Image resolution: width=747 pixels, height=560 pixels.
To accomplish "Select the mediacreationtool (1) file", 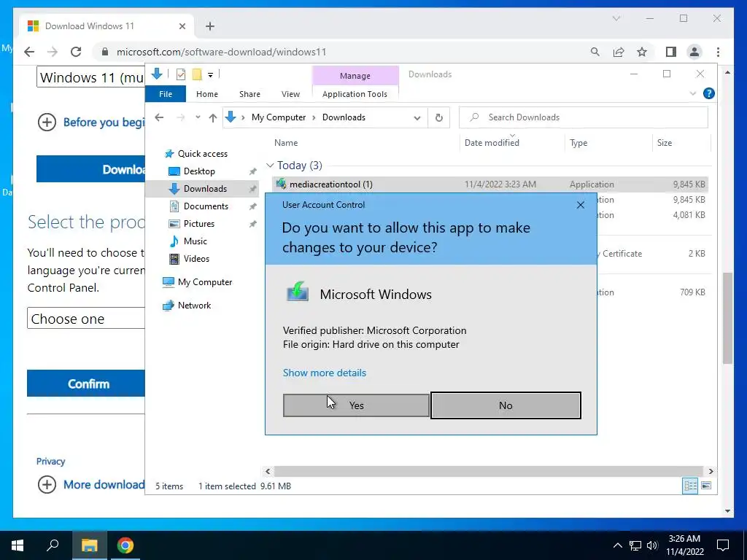I will (489, 184).
